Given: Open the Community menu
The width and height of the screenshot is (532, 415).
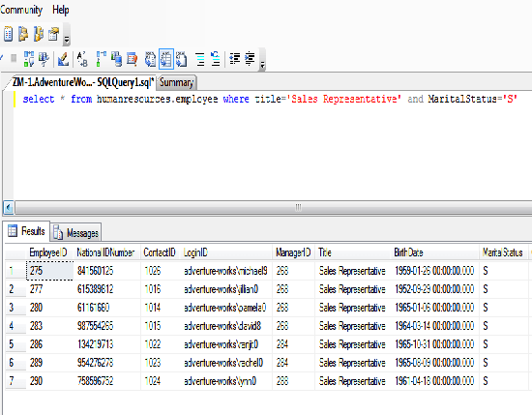Looking at the screenshot, I should click(21, 10).
